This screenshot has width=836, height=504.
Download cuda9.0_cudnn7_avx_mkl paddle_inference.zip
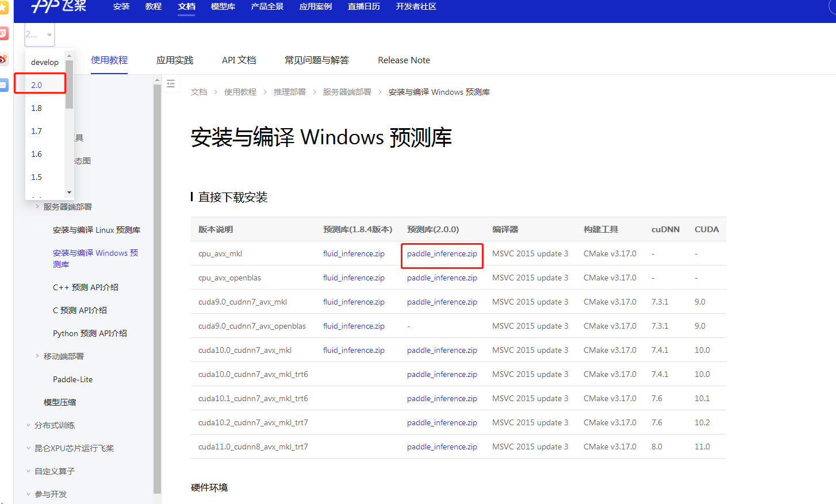click(x=442, y=302)
